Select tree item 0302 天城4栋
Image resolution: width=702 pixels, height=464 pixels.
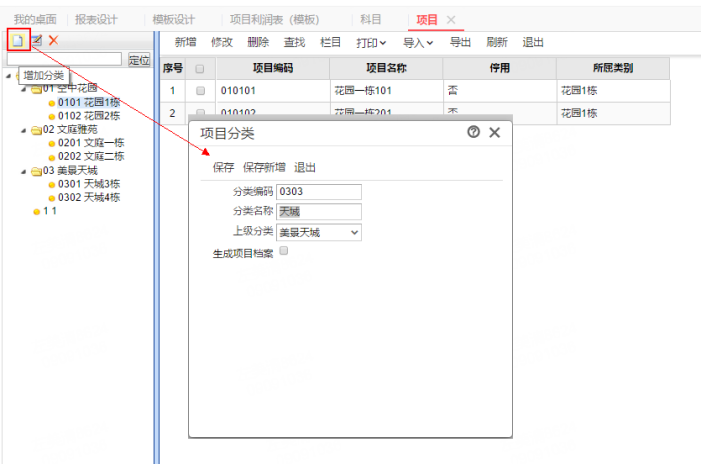pyautogui.click(x=89, y=197)
